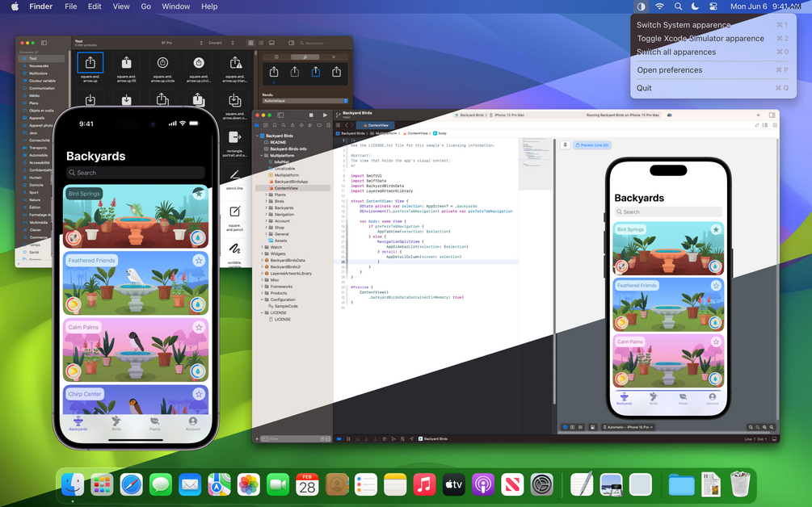Switch SF Symbols to list view

tap(261, 43)
